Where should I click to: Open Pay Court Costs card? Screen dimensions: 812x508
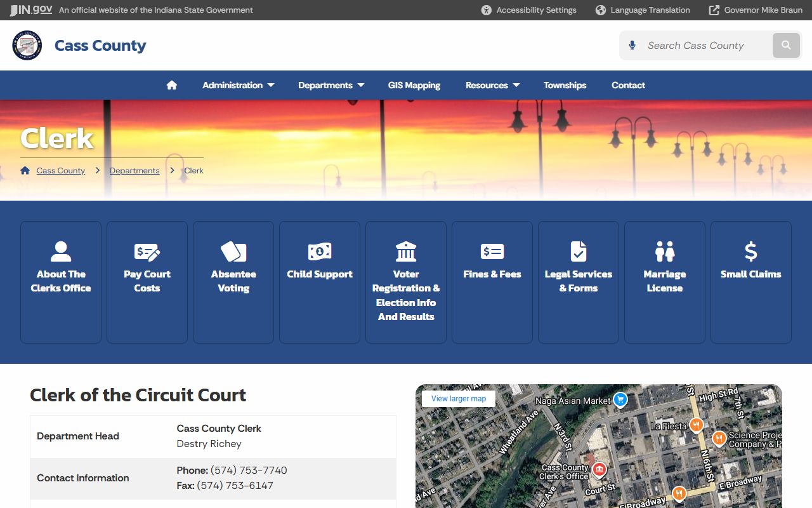click(147, 282)
